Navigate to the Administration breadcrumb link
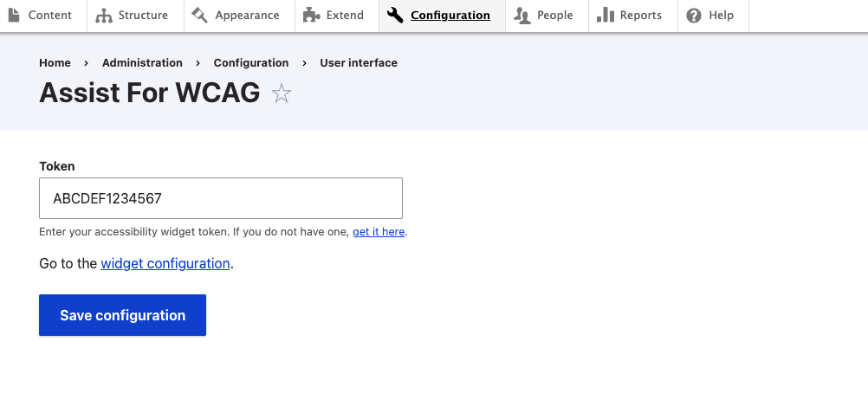 (142, 63)
